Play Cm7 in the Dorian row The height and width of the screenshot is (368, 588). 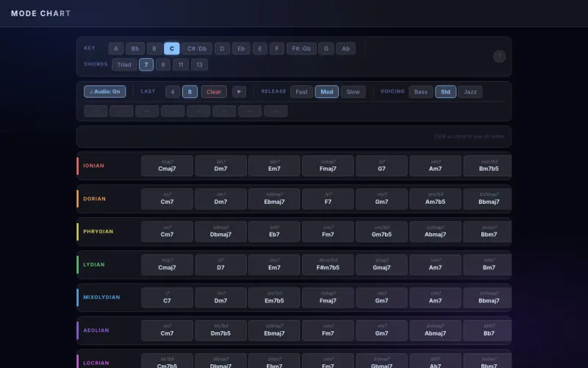pos(167,199)
